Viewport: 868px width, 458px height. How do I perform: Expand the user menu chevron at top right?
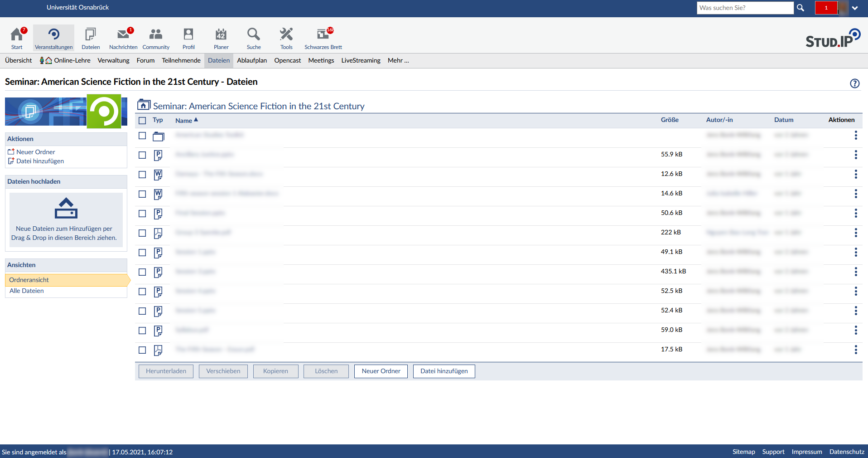(x=855, y=8)
